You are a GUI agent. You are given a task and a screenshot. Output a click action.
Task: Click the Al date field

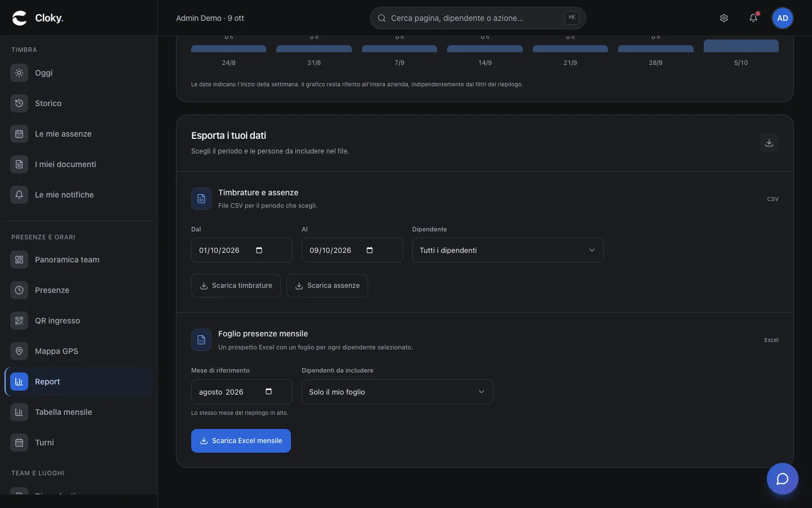click(352, 250)
